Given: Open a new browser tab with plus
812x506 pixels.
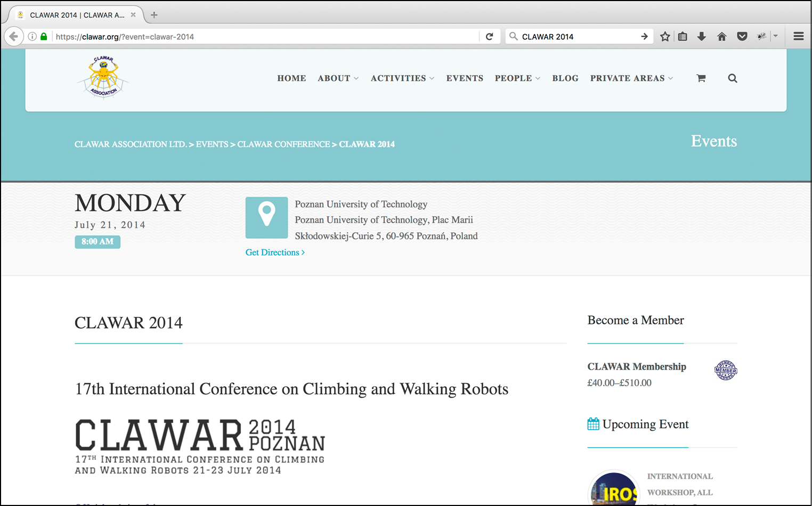Looking at the screenshot, I should (154, 15).
